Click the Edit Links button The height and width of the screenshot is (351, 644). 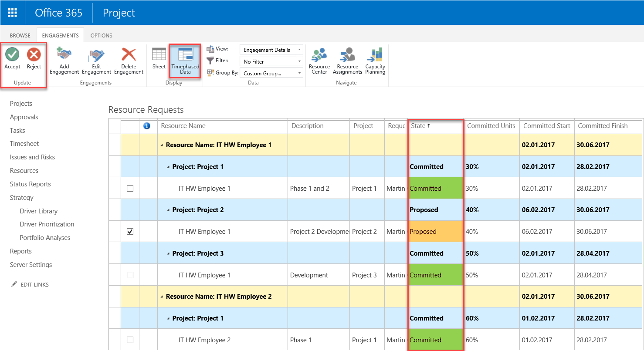pos(30,284)
